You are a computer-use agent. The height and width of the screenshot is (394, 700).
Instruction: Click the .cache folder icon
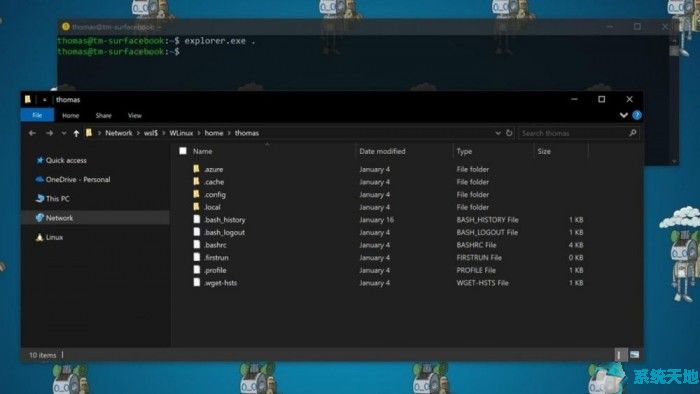point(196,181)
